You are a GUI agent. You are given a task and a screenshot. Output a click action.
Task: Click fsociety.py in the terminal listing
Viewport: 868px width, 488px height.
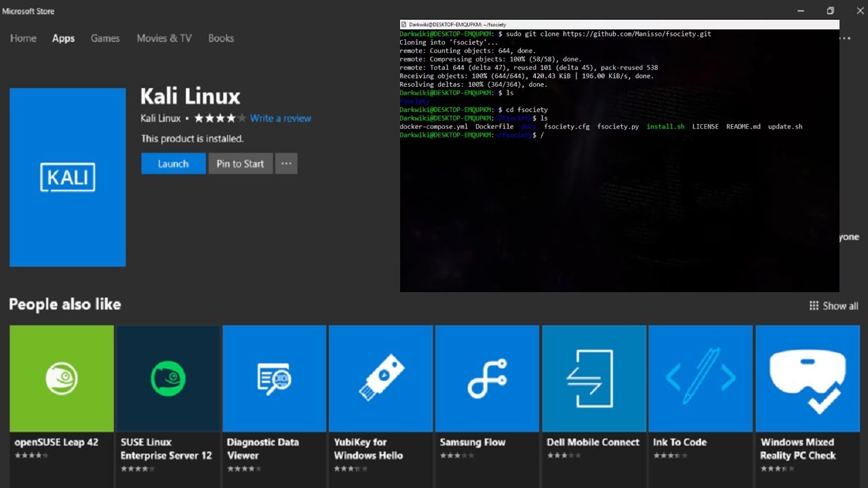pos(618,127)
